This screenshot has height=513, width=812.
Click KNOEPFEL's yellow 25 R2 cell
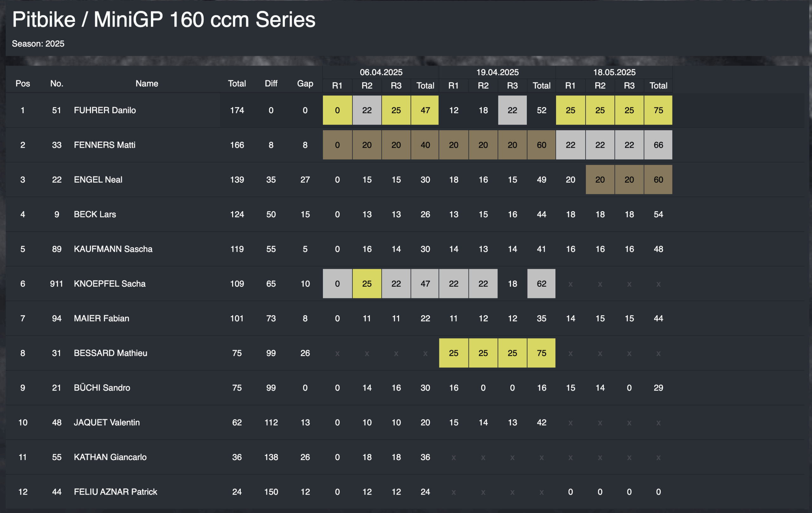tap(367, 284)
